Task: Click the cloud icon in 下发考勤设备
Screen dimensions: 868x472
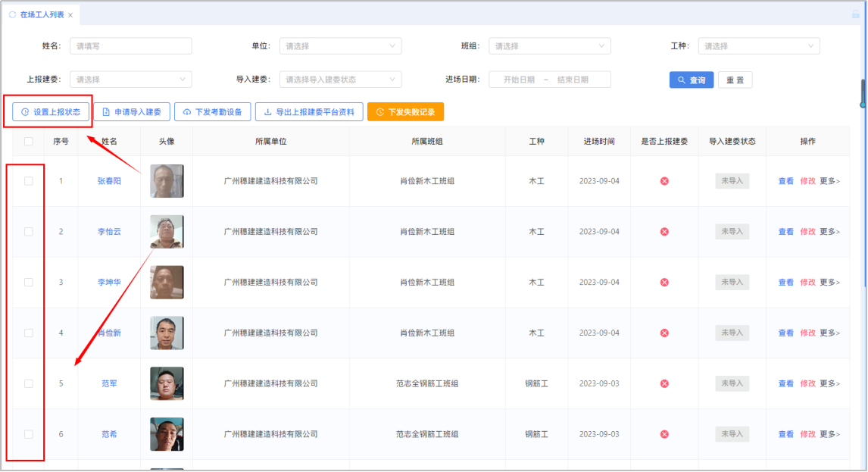Action: click(x=186, y=112)
